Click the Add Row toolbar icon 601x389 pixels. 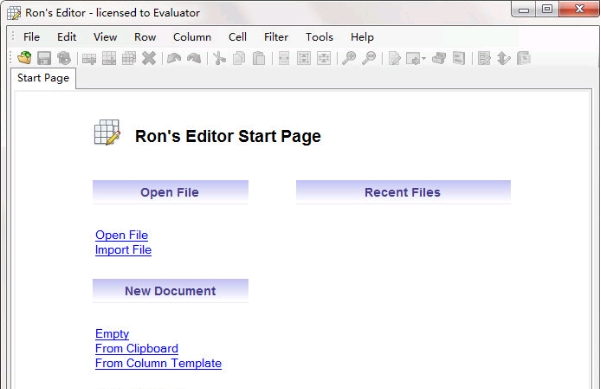[x=89, y=59]
